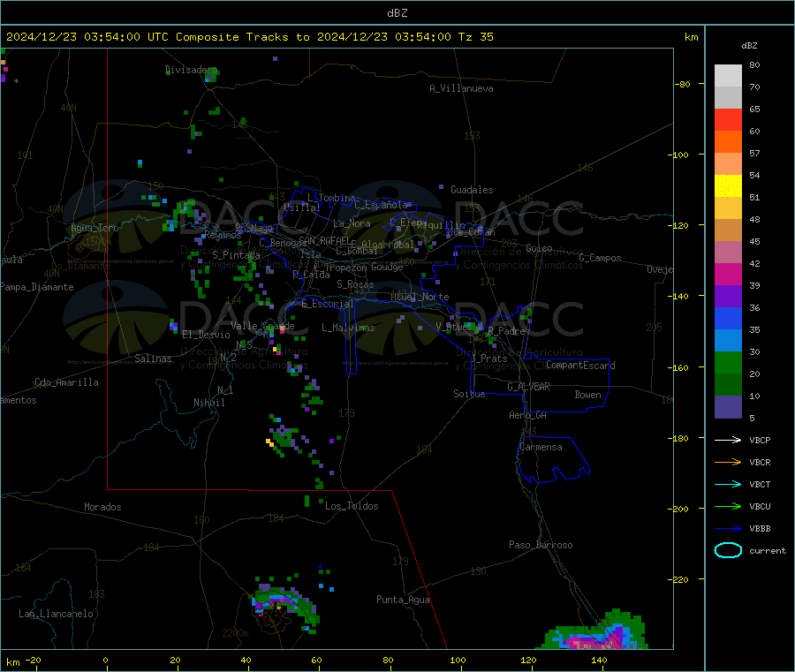Click the orange VBCR arrow legend icon

[728, 462]
